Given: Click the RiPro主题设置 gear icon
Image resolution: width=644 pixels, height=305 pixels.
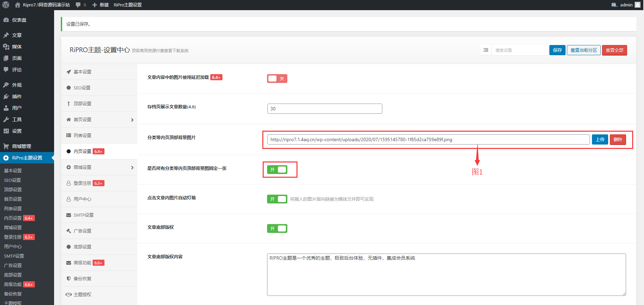Looking at the screenshot, I should tap(6, 158).
